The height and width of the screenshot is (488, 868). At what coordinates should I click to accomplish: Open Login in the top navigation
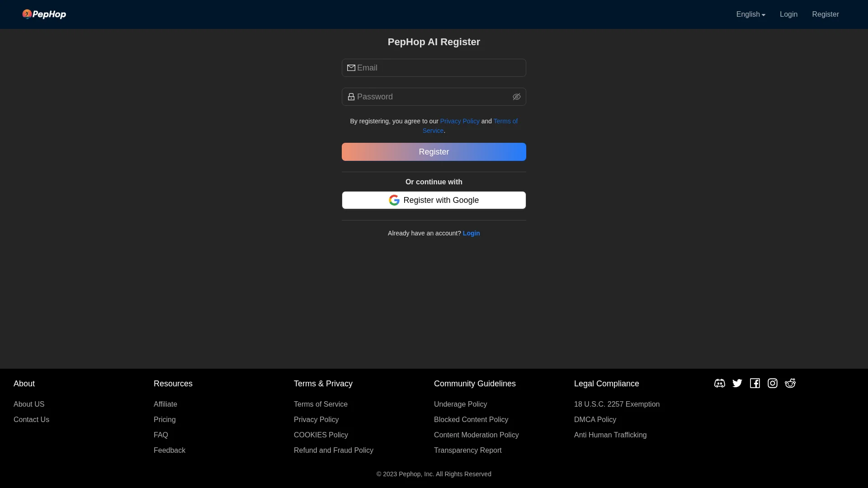tap(788, 14)
